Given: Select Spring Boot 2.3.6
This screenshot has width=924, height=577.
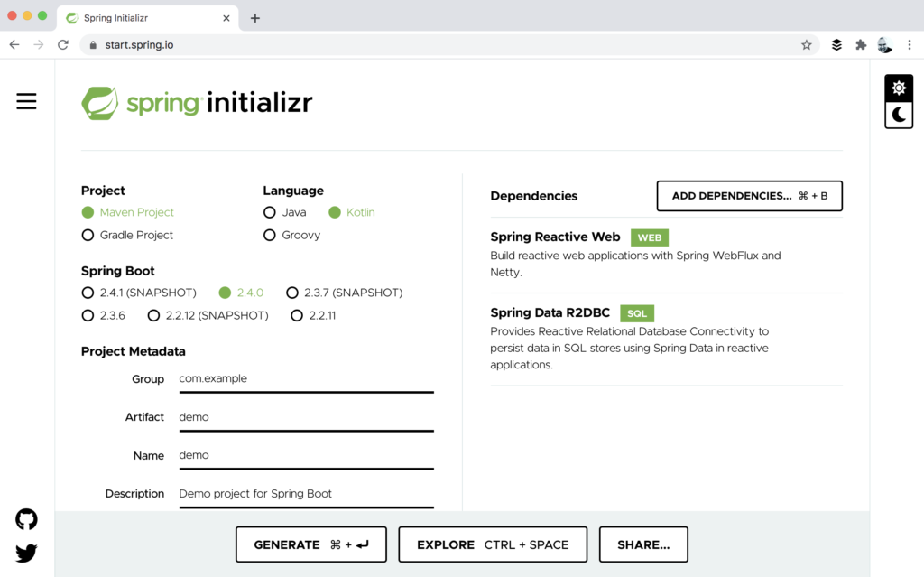Looking at the screenshot, I should [103, 316].
